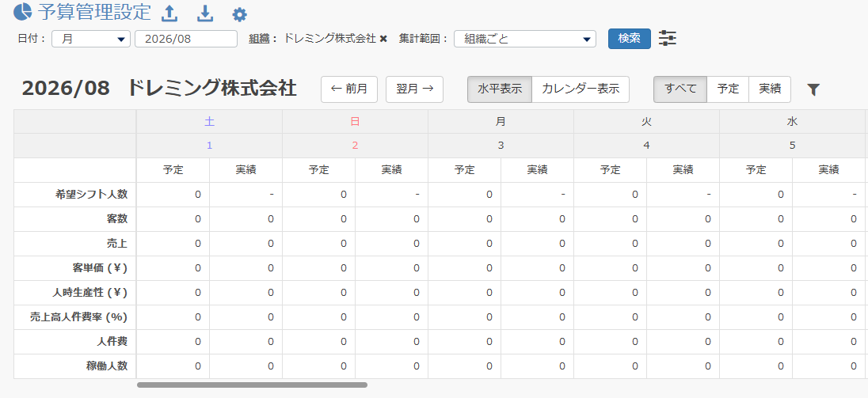Click the 稼働人数 実績 cell for day 3
The image size is (868, 398).
tap(537, 366)
